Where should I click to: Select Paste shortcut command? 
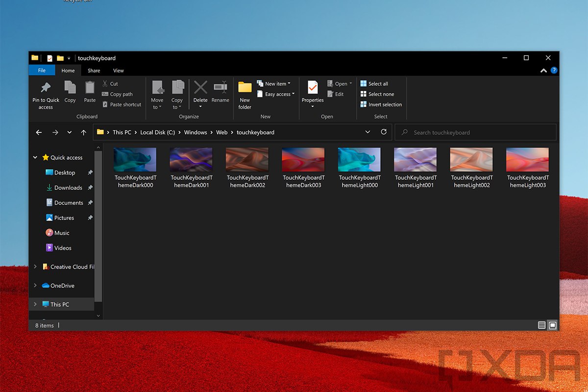[122, 104]
